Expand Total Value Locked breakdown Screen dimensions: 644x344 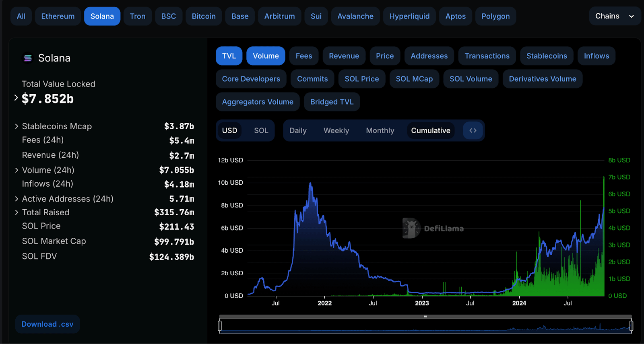pyautogui.click(x=16, y=98)
